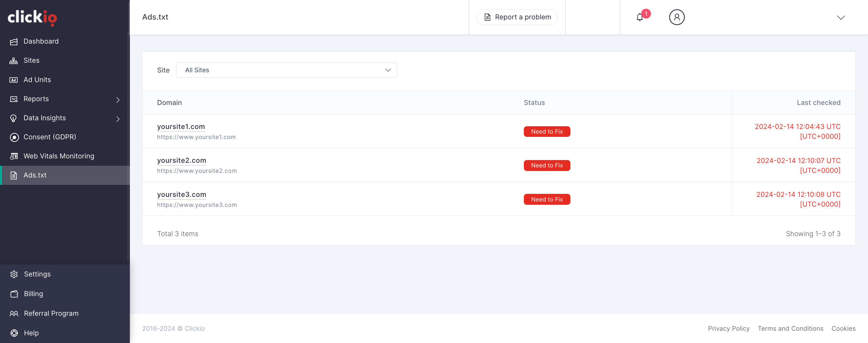Click the Ads.txt document icon in sidebar
The width and height of the screenshot is (868, 343).
pyautogui.click(x=14, y=175)
